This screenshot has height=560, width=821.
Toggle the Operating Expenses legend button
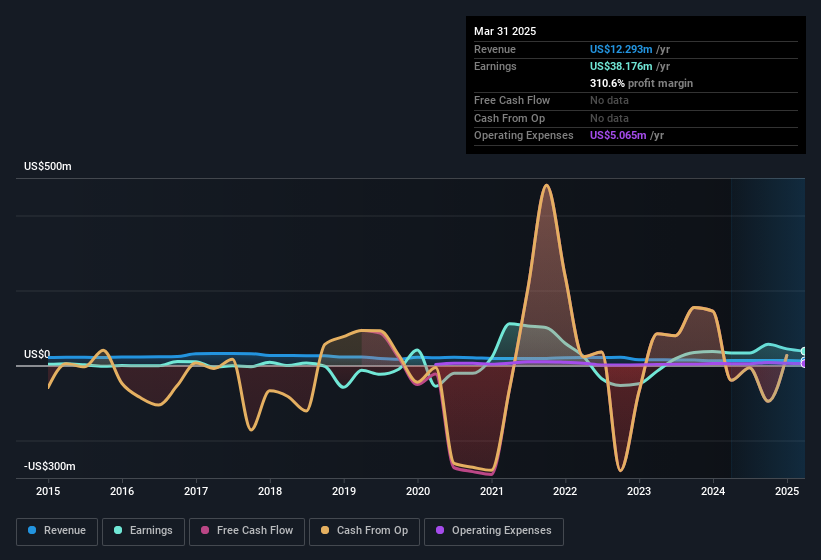click(x=494, y=531)
